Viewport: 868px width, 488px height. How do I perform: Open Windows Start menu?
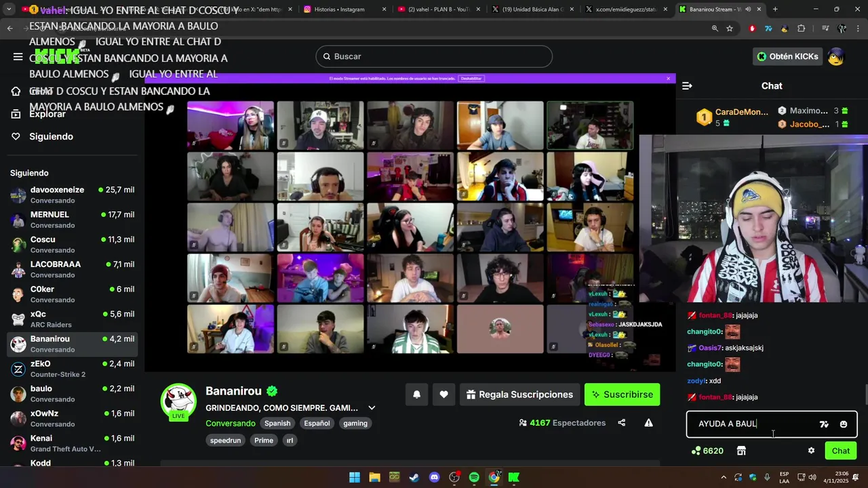point(355,477)
